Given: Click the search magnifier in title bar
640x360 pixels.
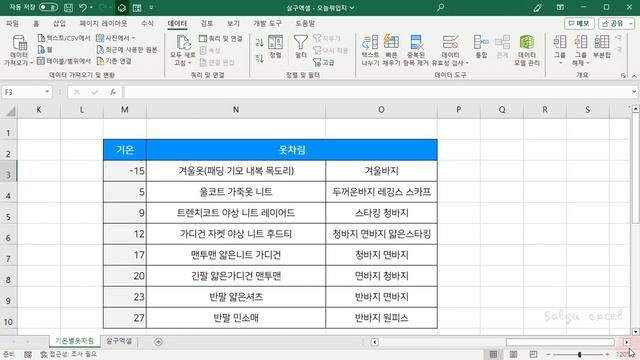Looking at the screenshot, I should pyautogui.click(x=440, y=7).
